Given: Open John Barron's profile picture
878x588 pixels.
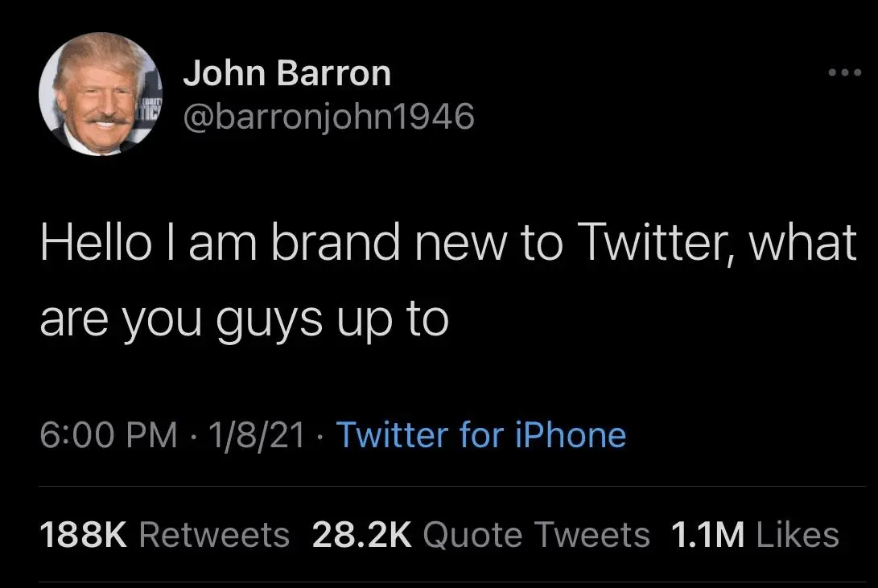Looking at the screenshot, I should tap(101, 94).
